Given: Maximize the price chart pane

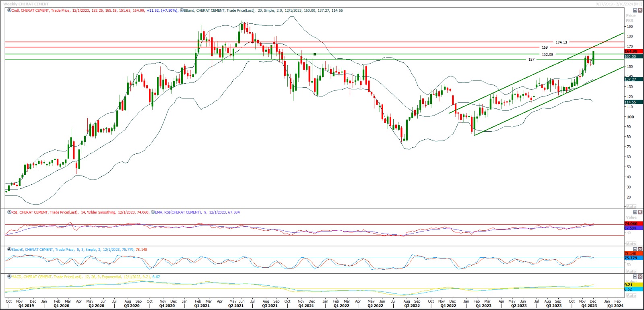Looking at the screenshot, I should (635, 10).
